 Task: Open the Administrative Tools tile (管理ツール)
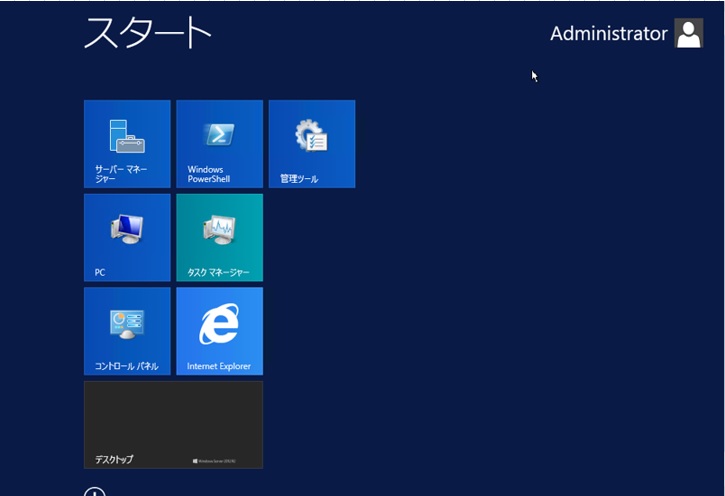pyautogui.click(x=312, y=144)
